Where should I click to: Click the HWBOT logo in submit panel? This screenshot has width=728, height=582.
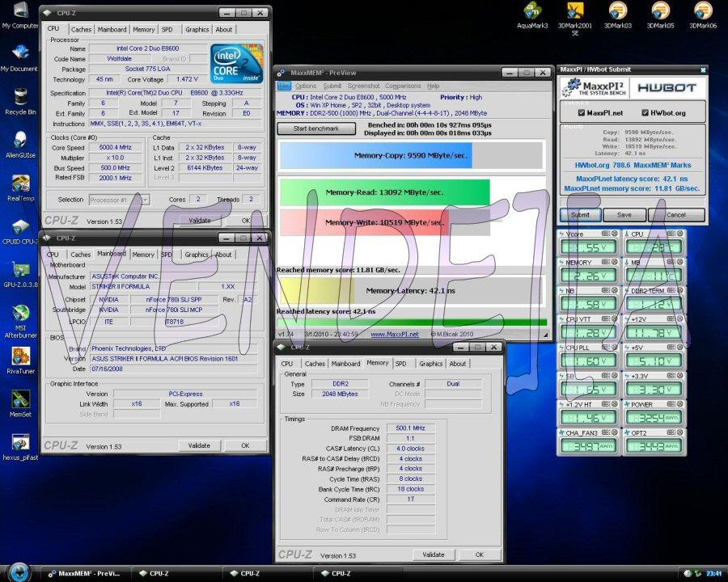click(667, 88)
